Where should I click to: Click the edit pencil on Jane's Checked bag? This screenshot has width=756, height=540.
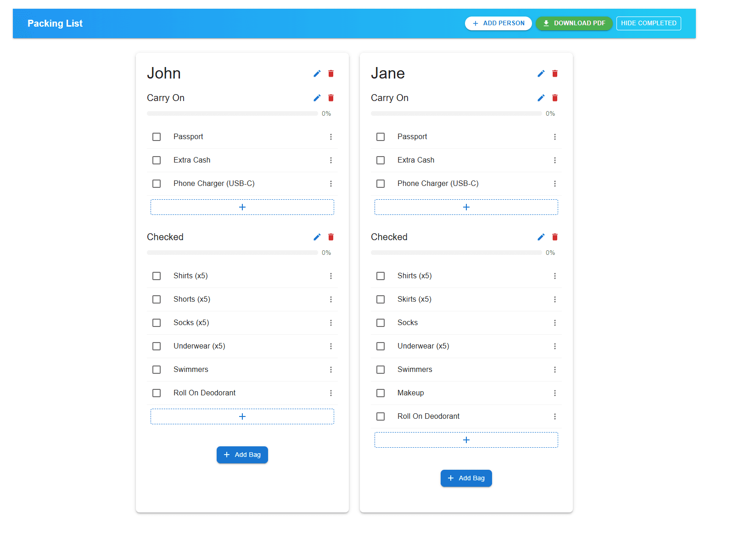[x=541, y=237]
